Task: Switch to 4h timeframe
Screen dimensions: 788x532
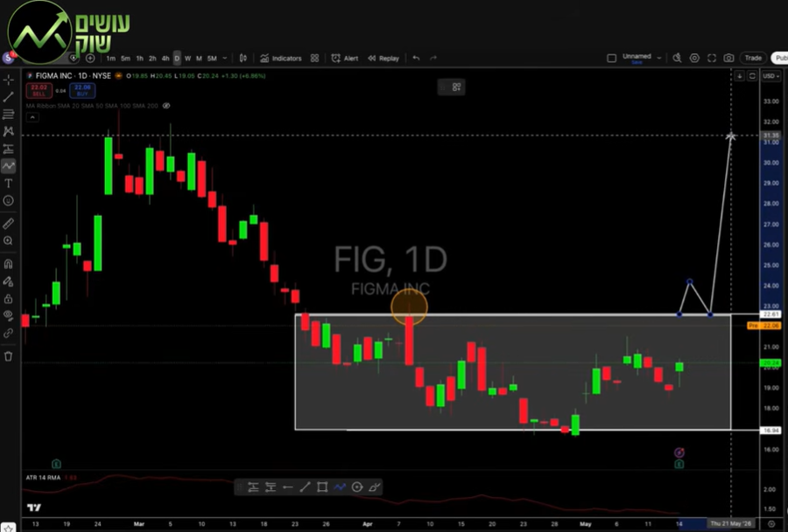Action: [x=165, y=59]
